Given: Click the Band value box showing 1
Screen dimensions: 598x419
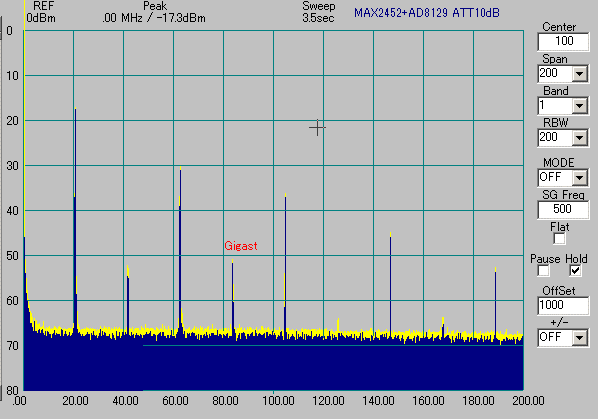Looking at the screenshot, I should coord(555,106).
